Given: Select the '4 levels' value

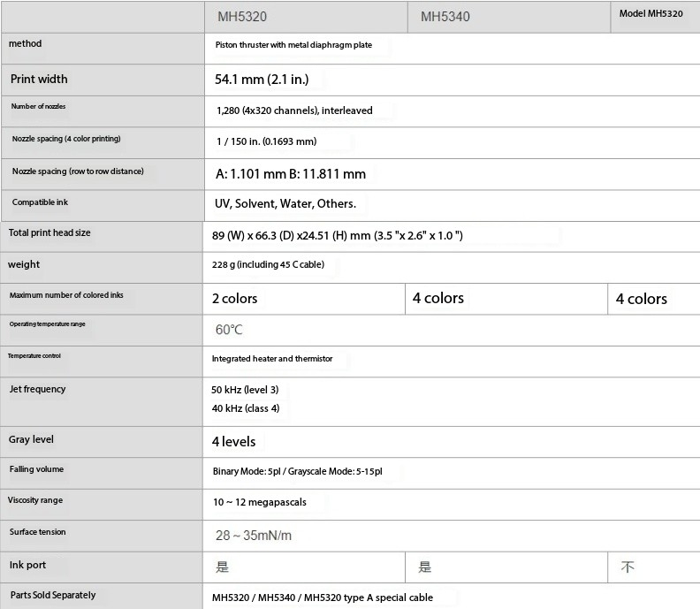Looking at the screenshot, I should [234, 442].
